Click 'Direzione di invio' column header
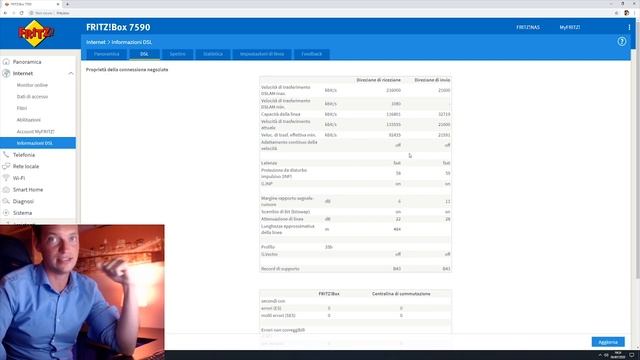This screenshot has height=360, width=640. 432,80
